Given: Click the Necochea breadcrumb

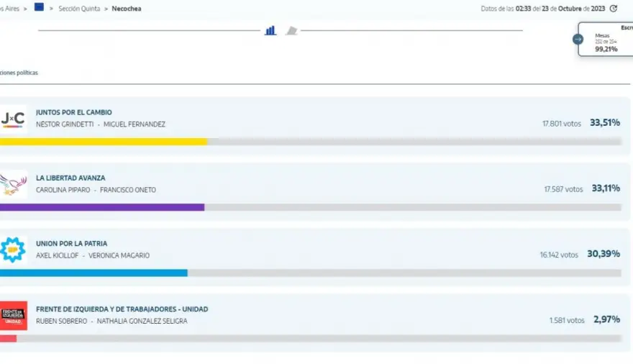Looking at the screenshot, I should pyautogui.click(x=127, y=9).
